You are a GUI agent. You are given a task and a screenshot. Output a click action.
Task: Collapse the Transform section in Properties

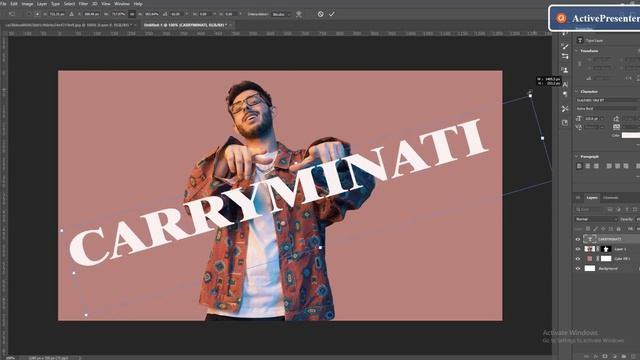(576, 51)
